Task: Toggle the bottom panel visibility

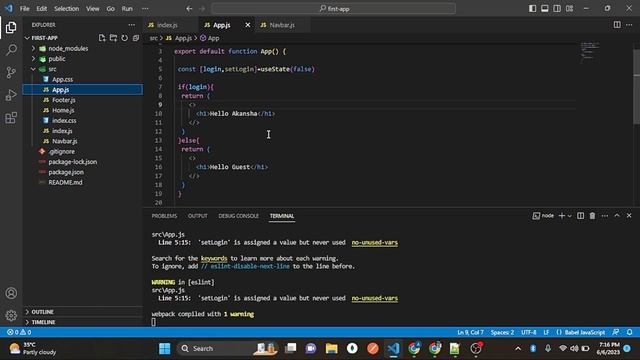Action: pos(544,9)
